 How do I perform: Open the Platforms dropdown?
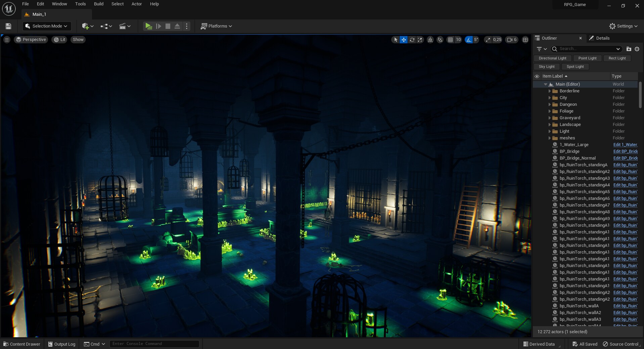(216, 26)
